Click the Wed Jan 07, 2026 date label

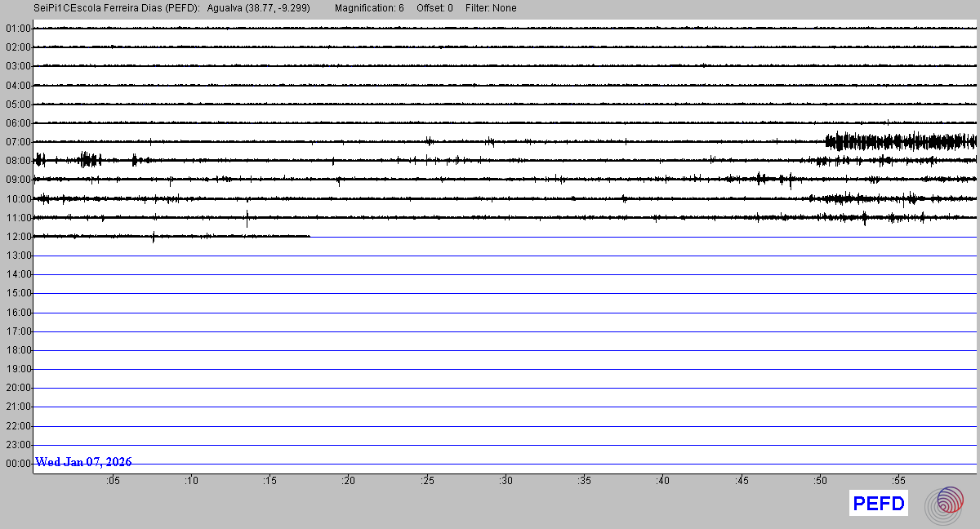[83, 462]
